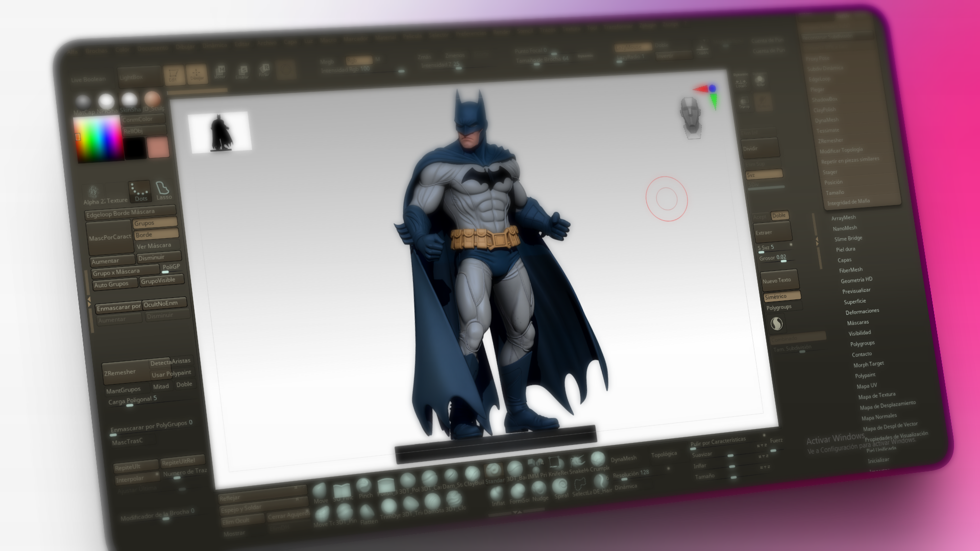This screenshot has height=551, width=980.
Task: Pick the ClayBuildup brush
Action: (x=472, y=474)
